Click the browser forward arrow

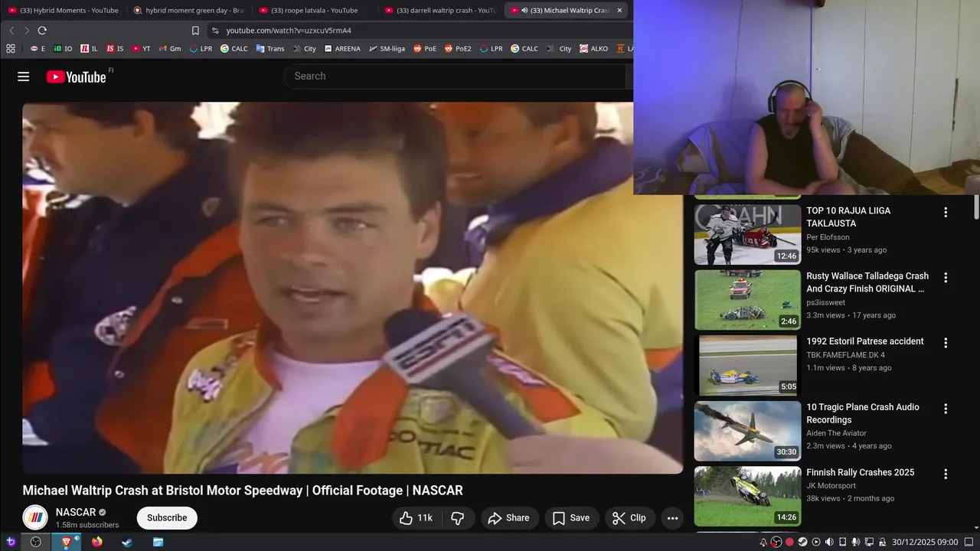[26, 31]
